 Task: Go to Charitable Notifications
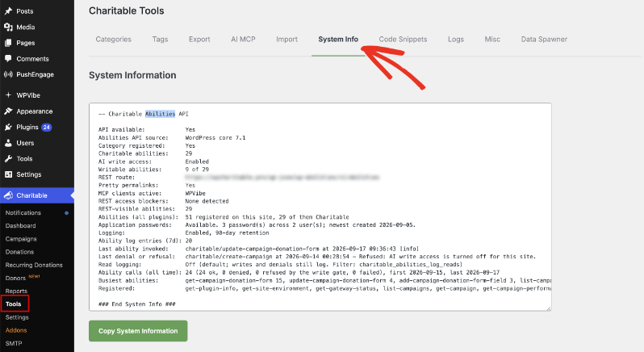pos(23,213)
